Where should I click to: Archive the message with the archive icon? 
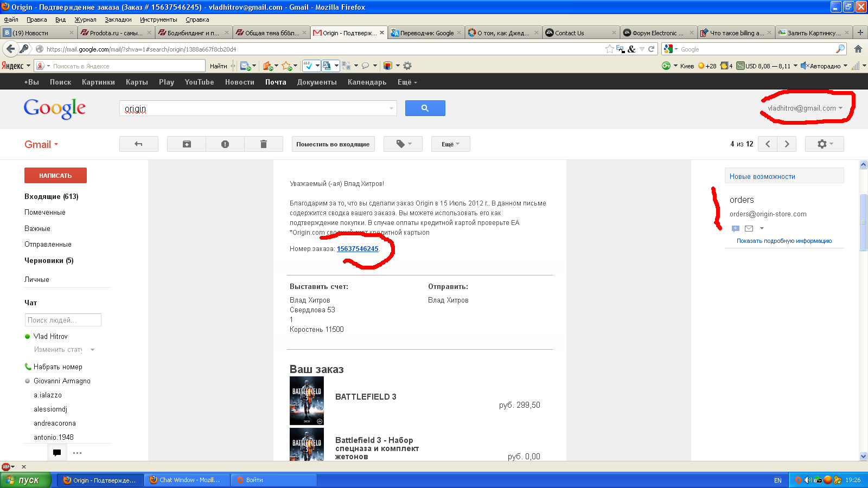(x=187, y=144)
